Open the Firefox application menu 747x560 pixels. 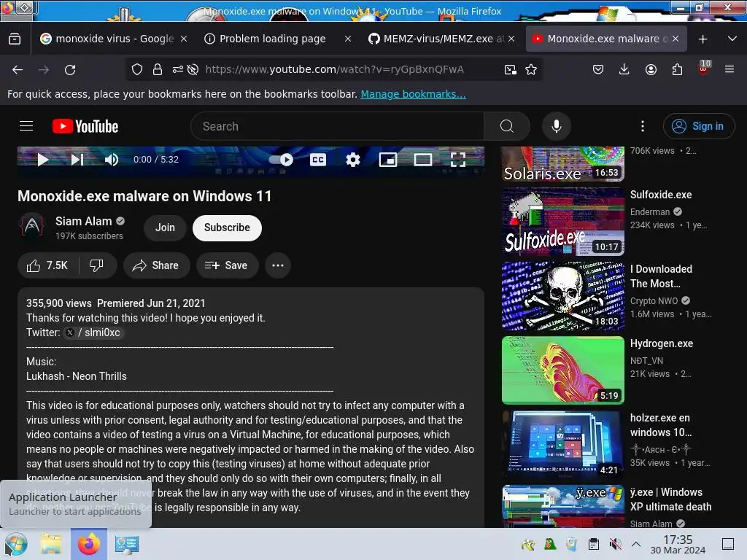[x=729, y=69]
